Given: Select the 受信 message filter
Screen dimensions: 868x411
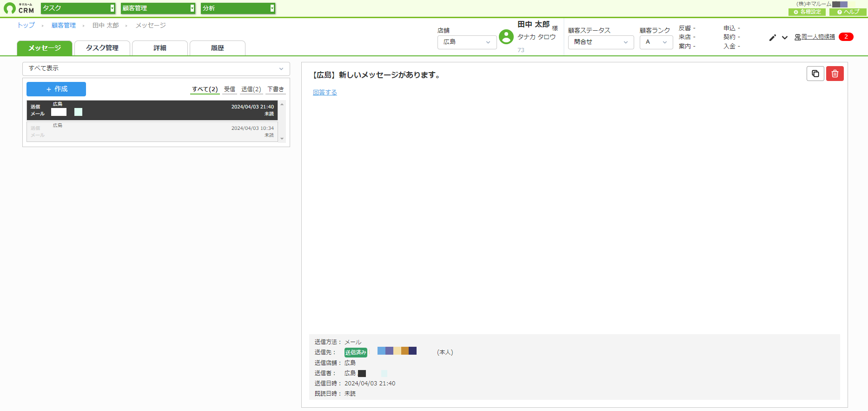Looking at the screenshot, I should (x=230, y=89).
